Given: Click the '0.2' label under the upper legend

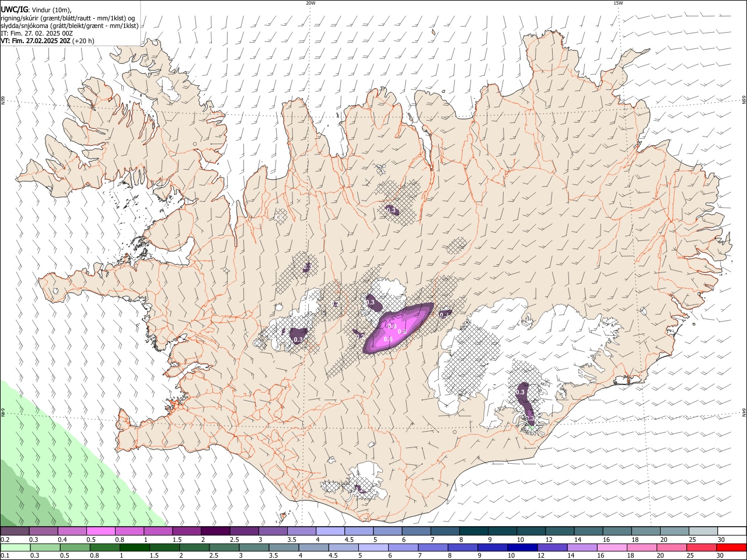Looking at the screenshot, I should (x=5, y=540).
